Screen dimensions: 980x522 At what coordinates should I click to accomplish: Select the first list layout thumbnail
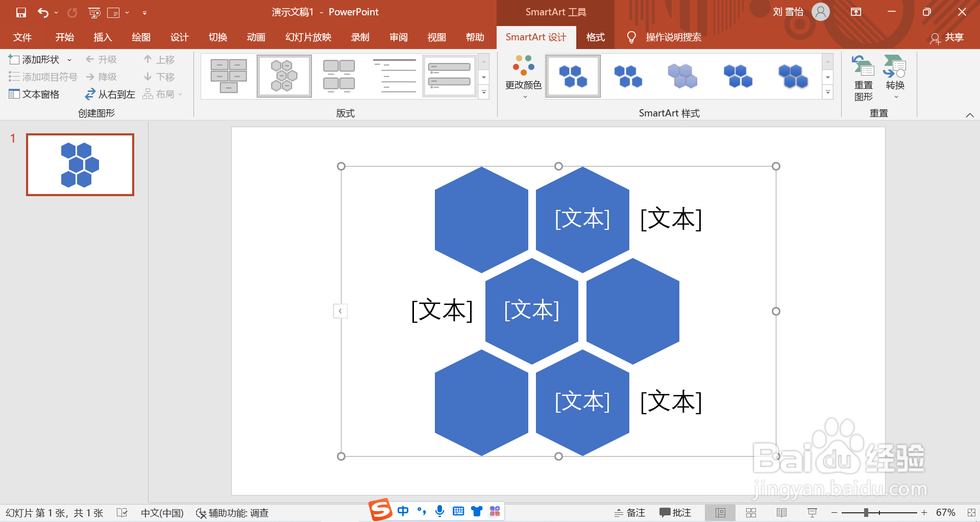tap(229, 76)
